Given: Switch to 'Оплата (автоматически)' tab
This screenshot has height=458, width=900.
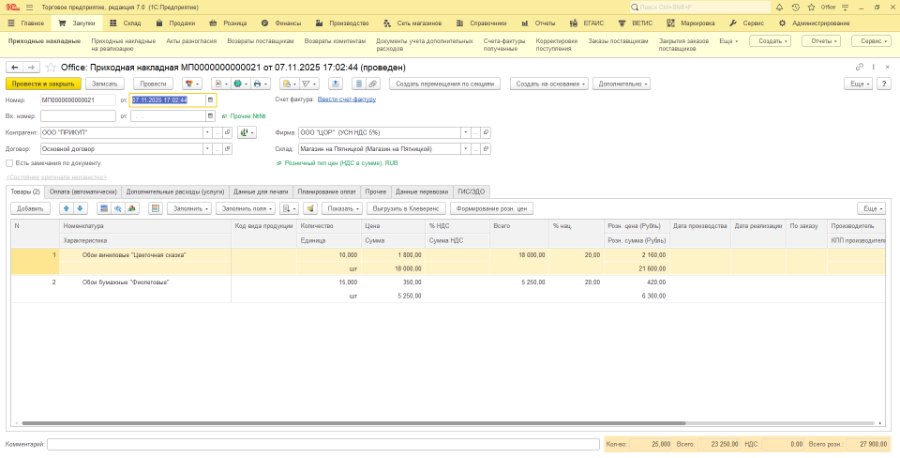Looking at the screenshot, I should (83, 192).
